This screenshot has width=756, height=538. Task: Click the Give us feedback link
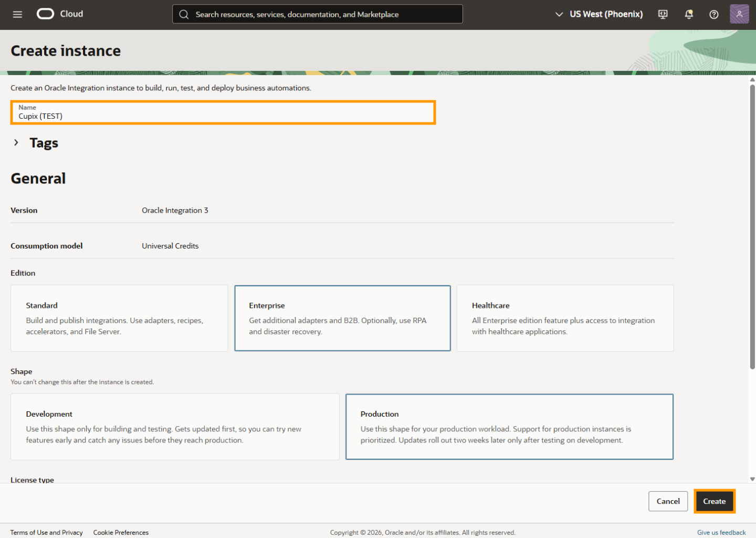(x=721, y=532)
